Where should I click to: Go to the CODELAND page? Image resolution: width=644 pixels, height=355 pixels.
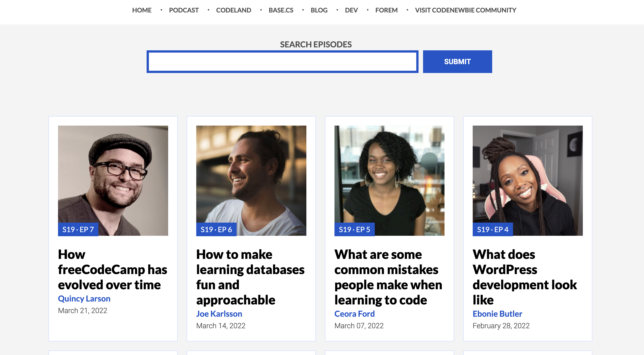(233, 10)
